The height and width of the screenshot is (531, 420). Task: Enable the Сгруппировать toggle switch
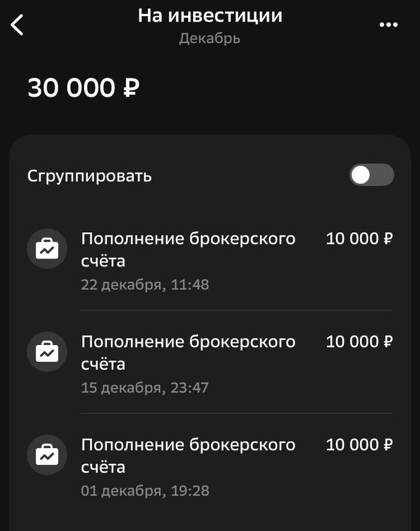[371, 175]
